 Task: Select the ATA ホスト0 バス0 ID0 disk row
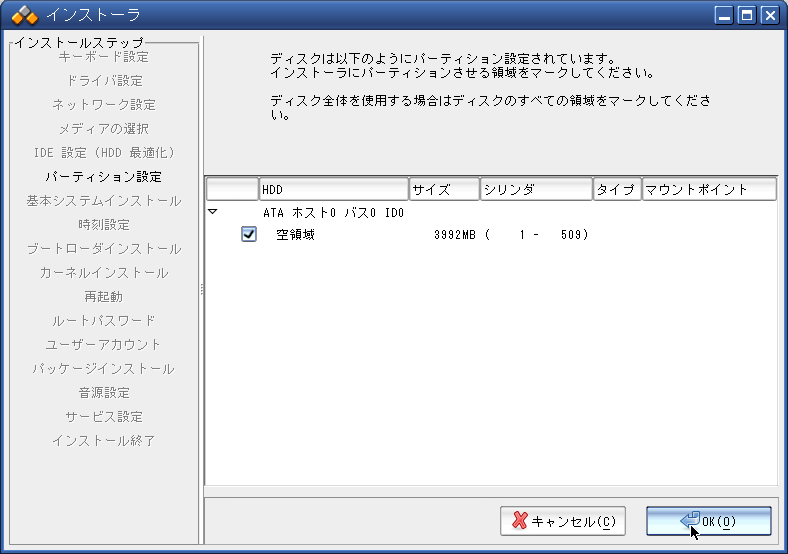tap(333, 213)
